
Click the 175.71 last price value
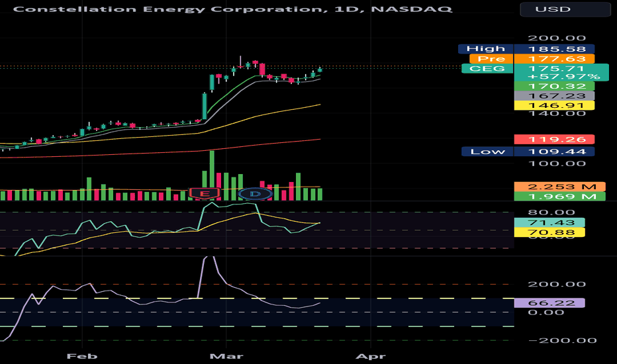(x=556, y=68)
